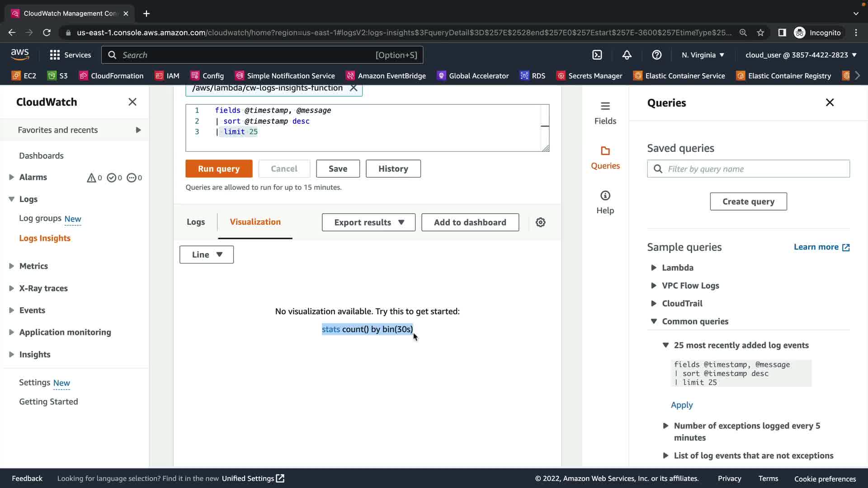Open the visualization settings gear

click(540, 222)
